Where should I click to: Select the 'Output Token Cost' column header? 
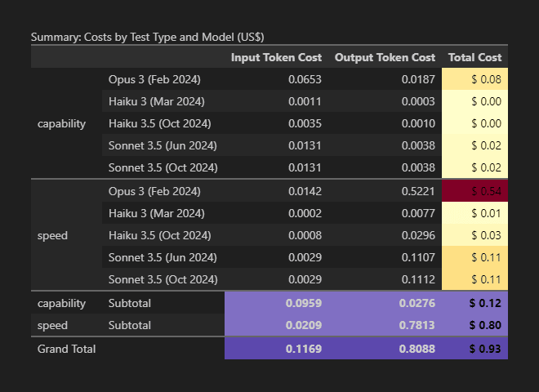pos(385,57)
